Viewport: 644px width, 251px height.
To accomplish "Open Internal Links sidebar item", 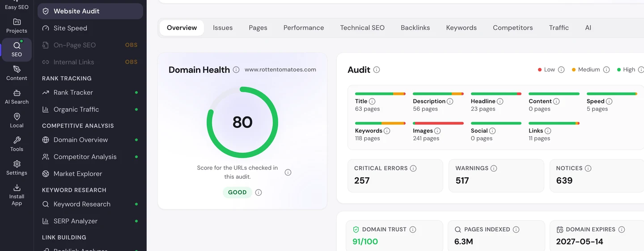I will [x=90, y=62].
